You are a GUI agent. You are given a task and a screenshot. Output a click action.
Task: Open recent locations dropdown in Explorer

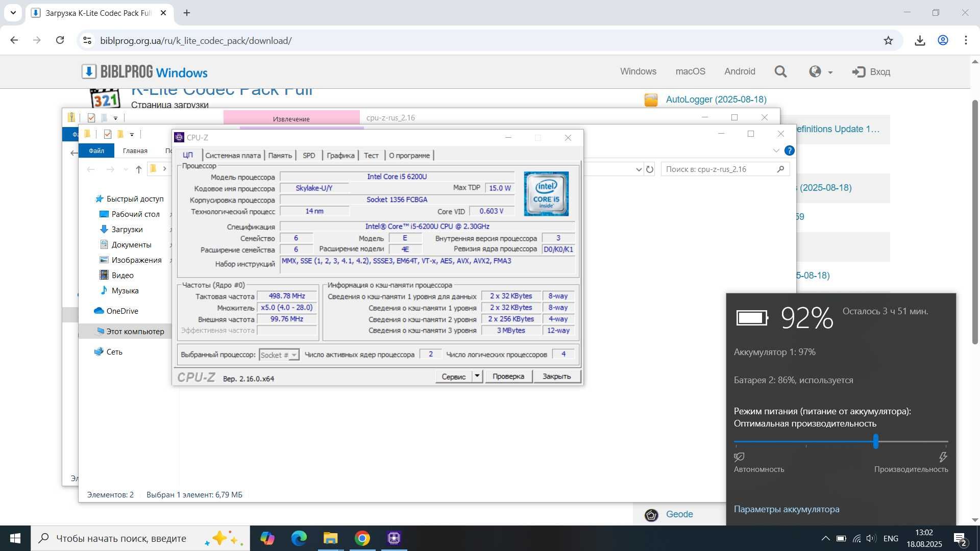(126, 169)
